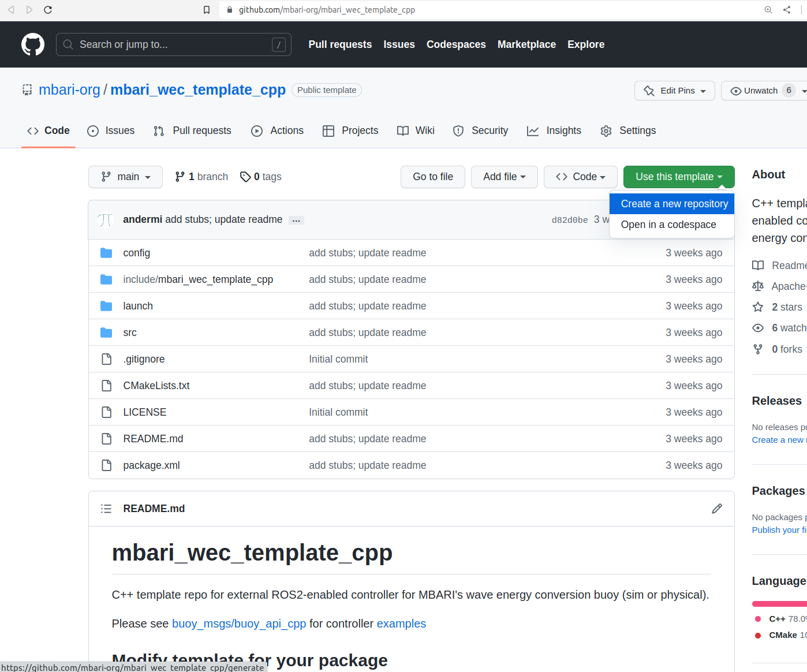
Task: Open the README table of contents icon
Action: [x=106, y=509]
